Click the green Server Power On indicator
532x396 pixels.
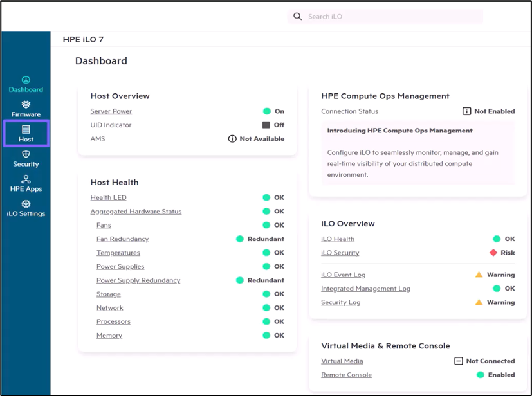[x=267, y=111]
